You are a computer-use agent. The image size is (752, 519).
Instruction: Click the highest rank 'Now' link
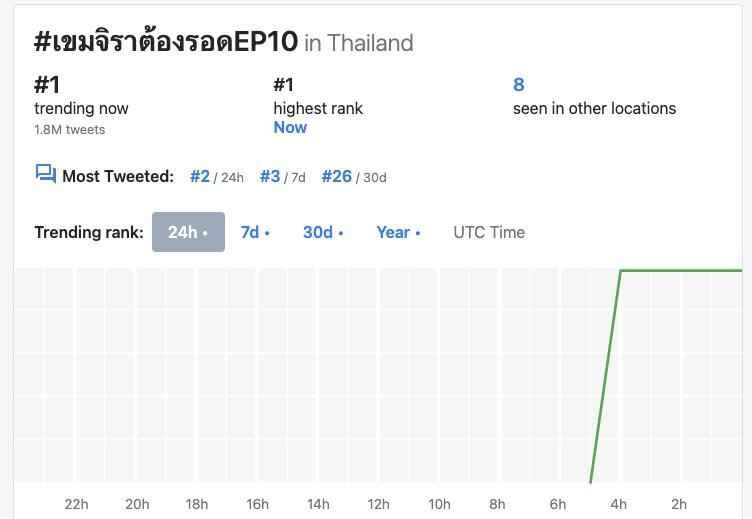pos(290,127)
